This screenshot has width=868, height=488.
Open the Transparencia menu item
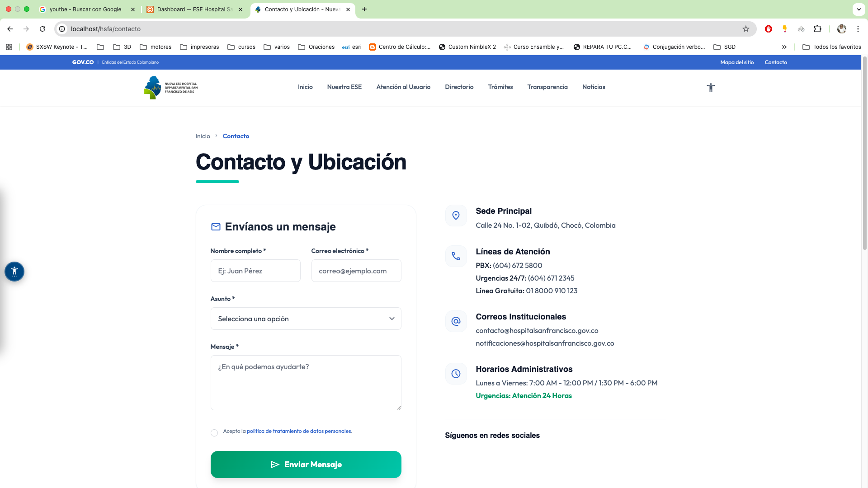(547, 87)
